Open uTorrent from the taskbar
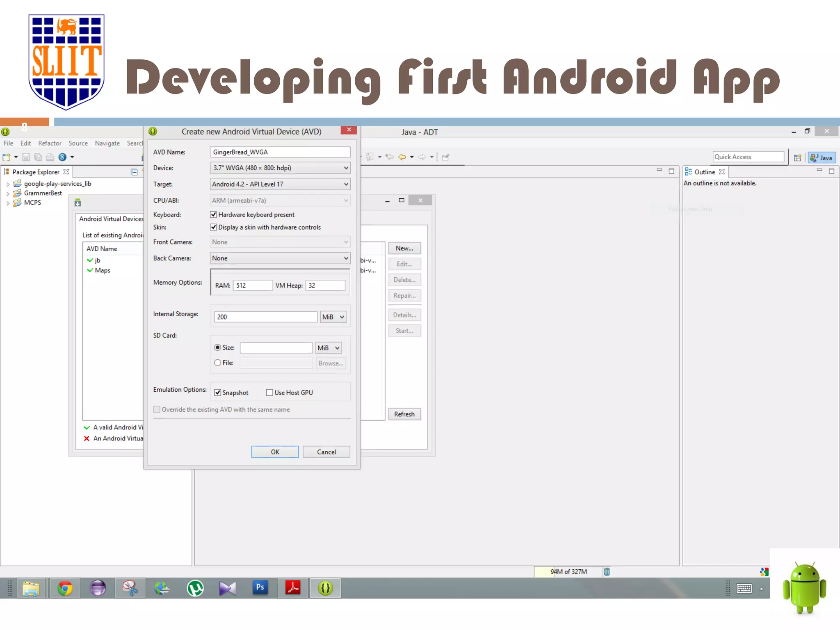This screenshot has height=630, width=840. tap(195, 588)
